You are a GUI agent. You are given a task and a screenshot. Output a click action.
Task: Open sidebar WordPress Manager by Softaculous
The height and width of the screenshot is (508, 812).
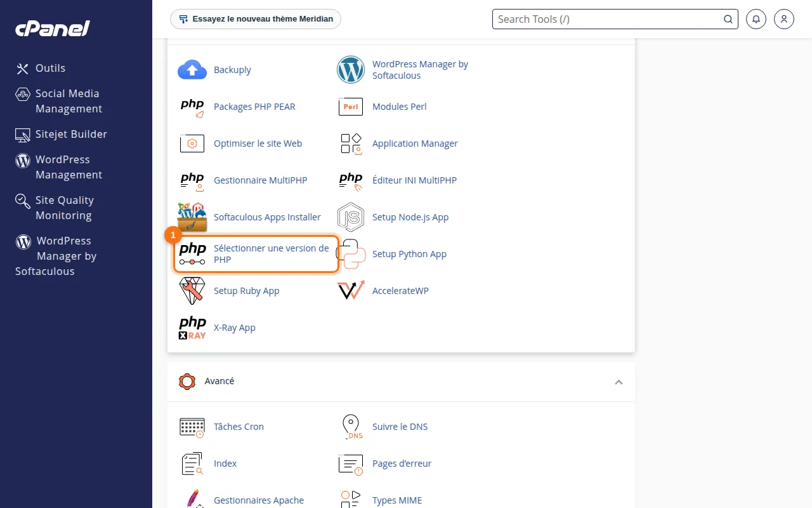point(56,256)
